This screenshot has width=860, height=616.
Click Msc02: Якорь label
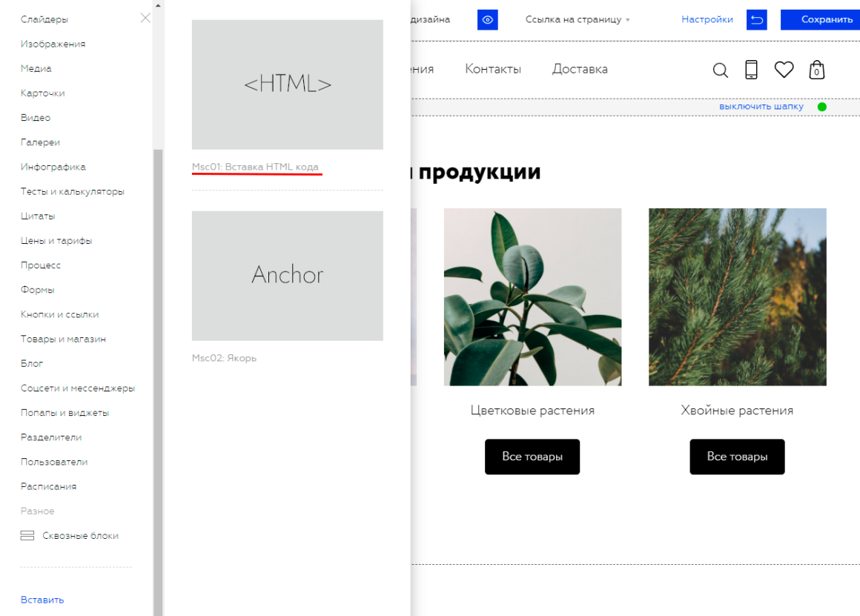coord(224,358)
